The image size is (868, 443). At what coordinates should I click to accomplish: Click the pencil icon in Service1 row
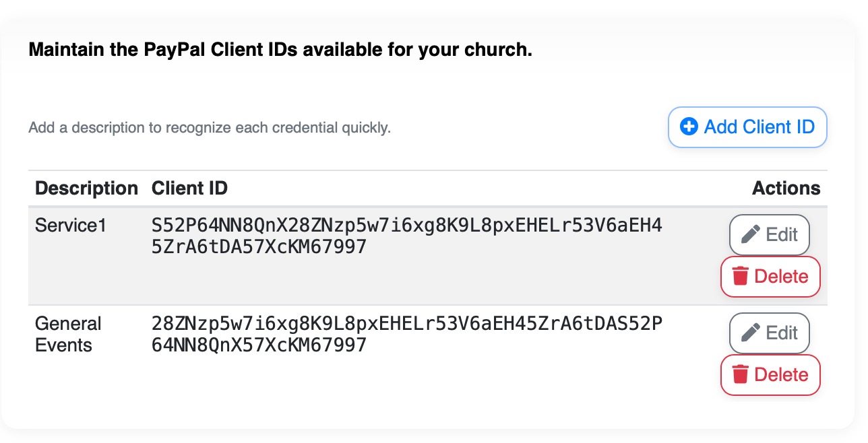coord(750,235)
